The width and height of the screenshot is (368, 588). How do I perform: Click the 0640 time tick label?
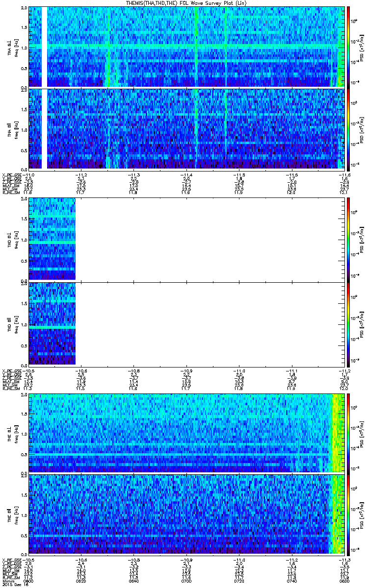[x=134, y=581]
